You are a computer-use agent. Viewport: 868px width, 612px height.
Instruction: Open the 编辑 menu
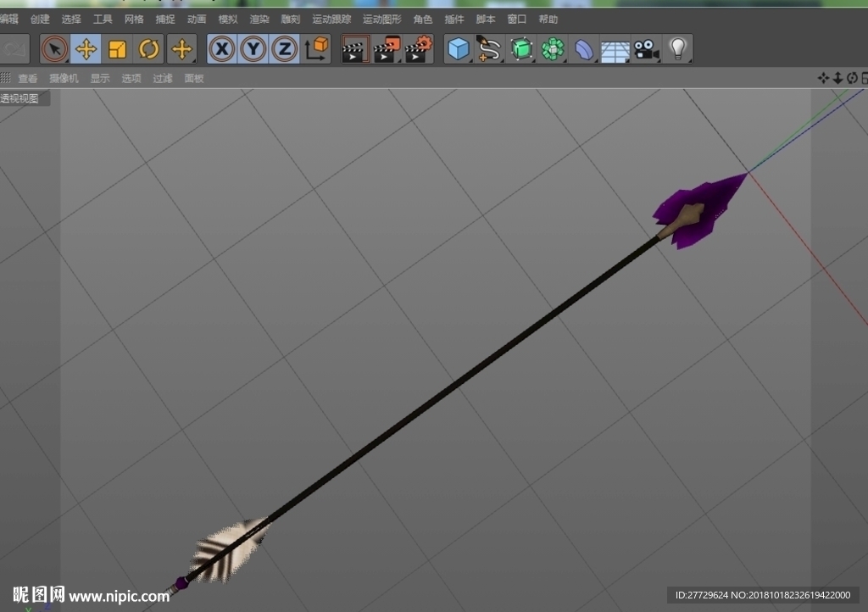(8, 19)
